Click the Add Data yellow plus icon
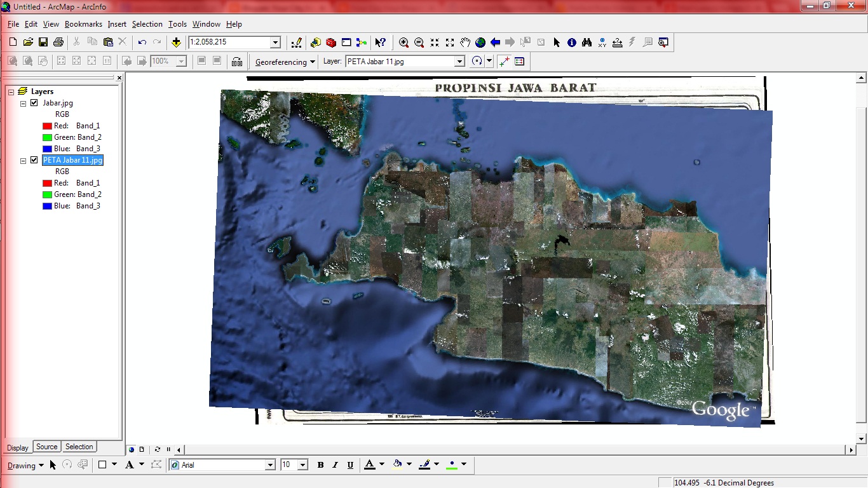868x488 pixels. coord(175,43)
